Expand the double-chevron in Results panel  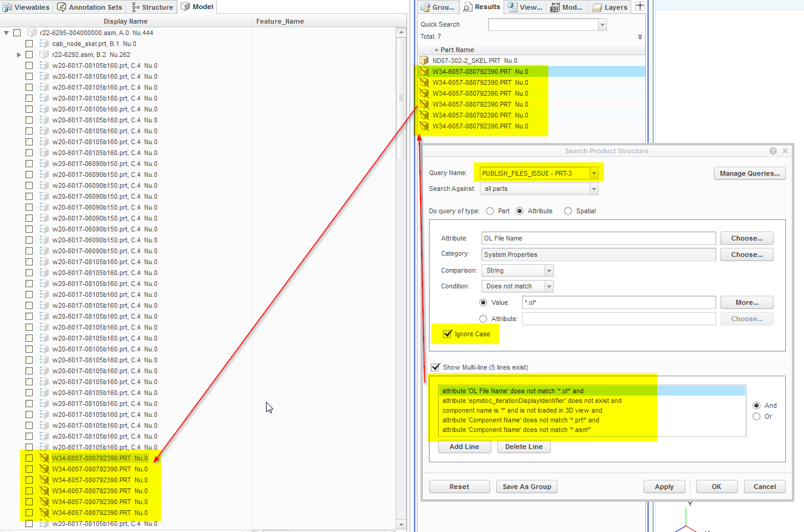pos(640,37)
